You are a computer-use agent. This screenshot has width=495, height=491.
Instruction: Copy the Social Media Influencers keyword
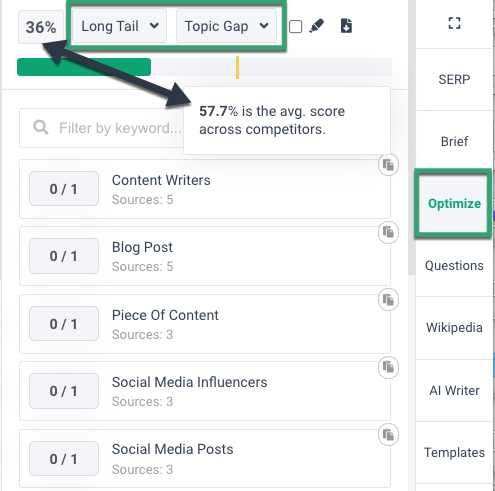coord(388,367)
